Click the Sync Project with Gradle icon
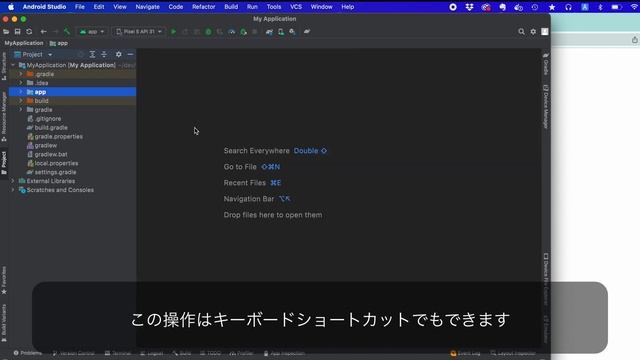Viewport: 640px width, 360px height. coord(269,31)
